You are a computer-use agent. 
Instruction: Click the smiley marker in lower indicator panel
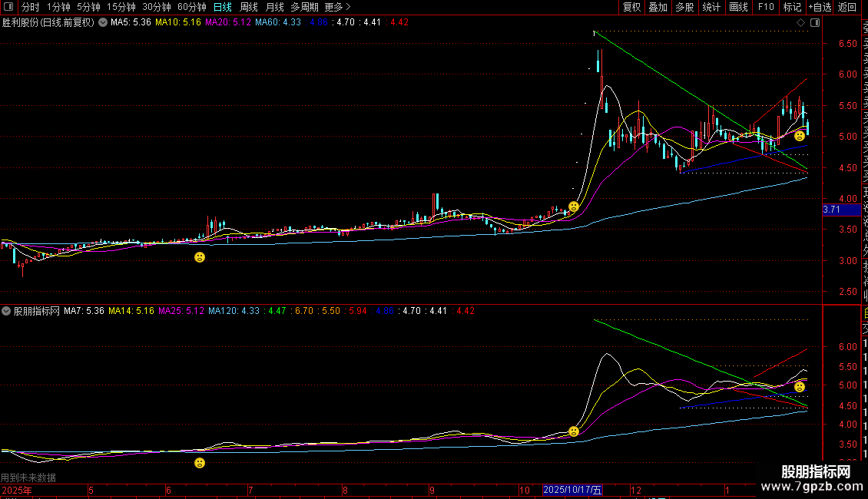[573, 431]
